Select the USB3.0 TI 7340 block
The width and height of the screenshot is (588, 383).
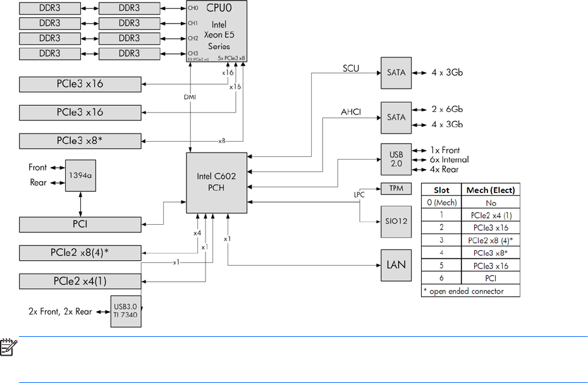[x=126, y=311]
